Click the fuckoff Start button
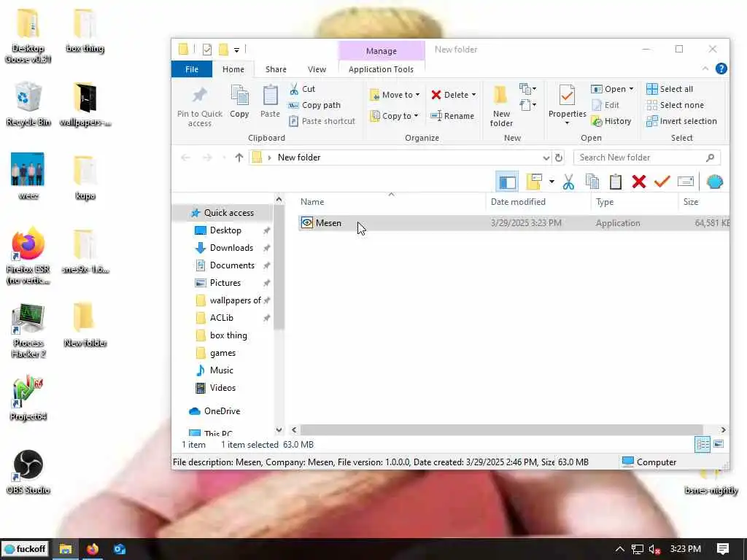Viewport: 747px width, 560px height. point(26,549)
